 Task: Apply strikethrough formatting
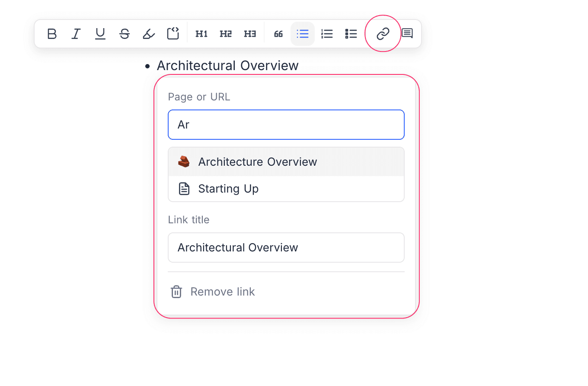(x=125, y=33)
